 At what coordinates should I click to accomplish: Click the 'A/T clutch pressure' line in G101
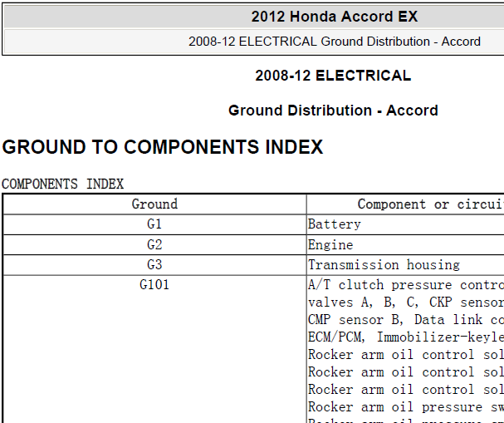click(406, 285)
